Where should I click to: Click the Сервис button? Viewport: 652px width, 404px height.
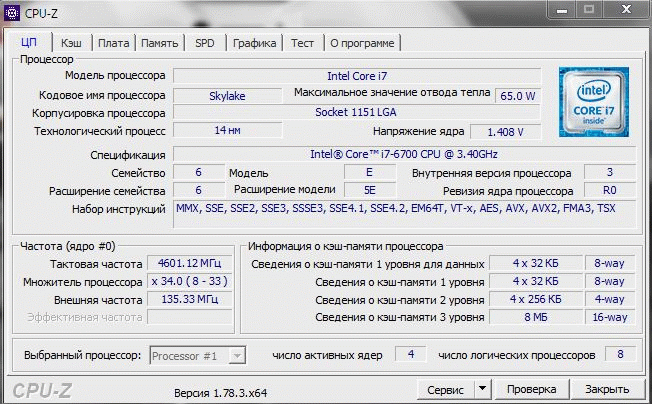tap(446, 389)
